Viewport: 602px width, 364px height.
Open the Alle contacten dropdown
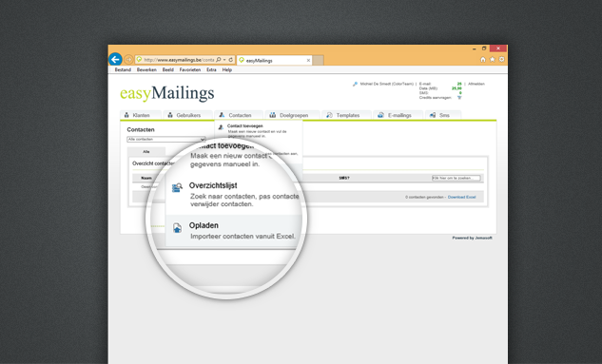coord(166,140)
